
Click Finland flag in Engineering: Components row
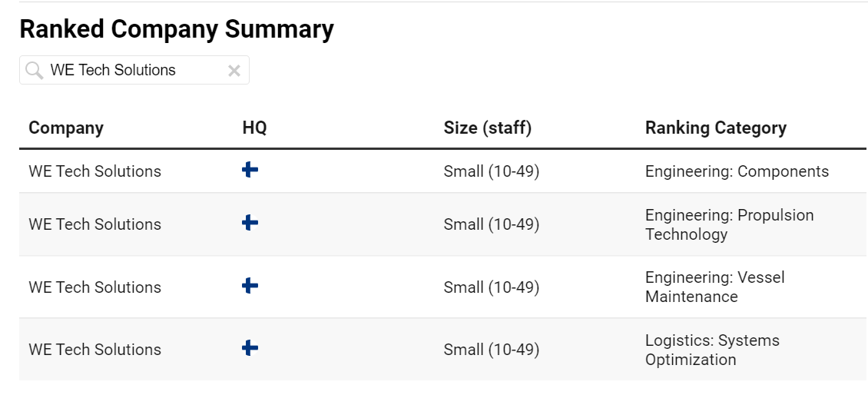pos(250,170)
